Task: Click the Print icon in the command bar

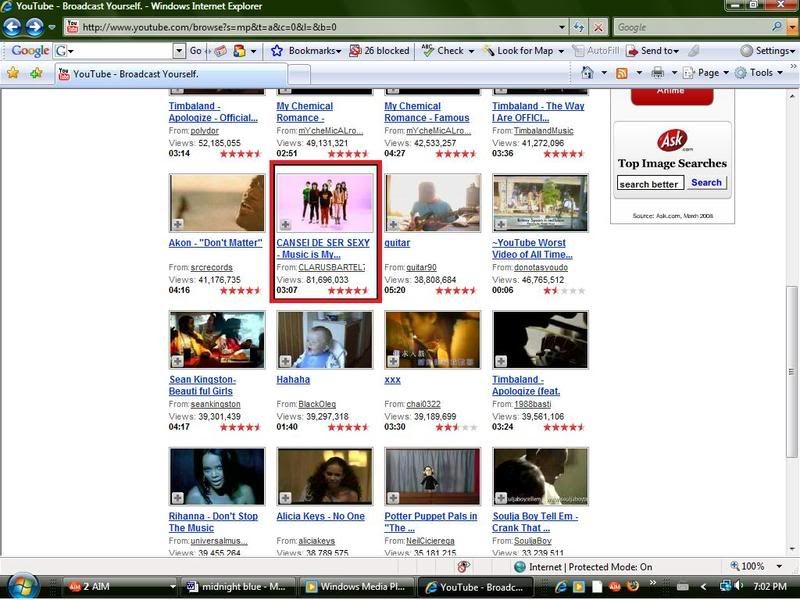Action: pos(658,73)
